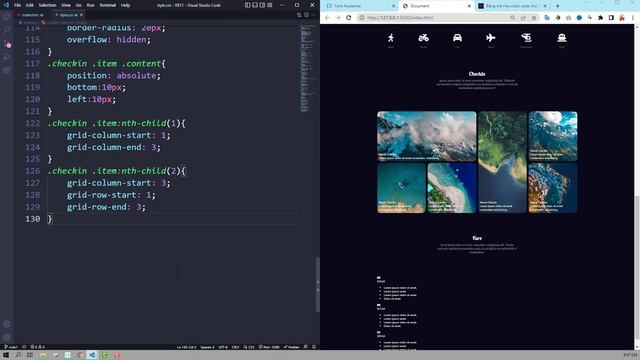Switch to the Font Awesome browser tab
The width and height of the screenshot is (640, 360).
[x=360, y=6]
